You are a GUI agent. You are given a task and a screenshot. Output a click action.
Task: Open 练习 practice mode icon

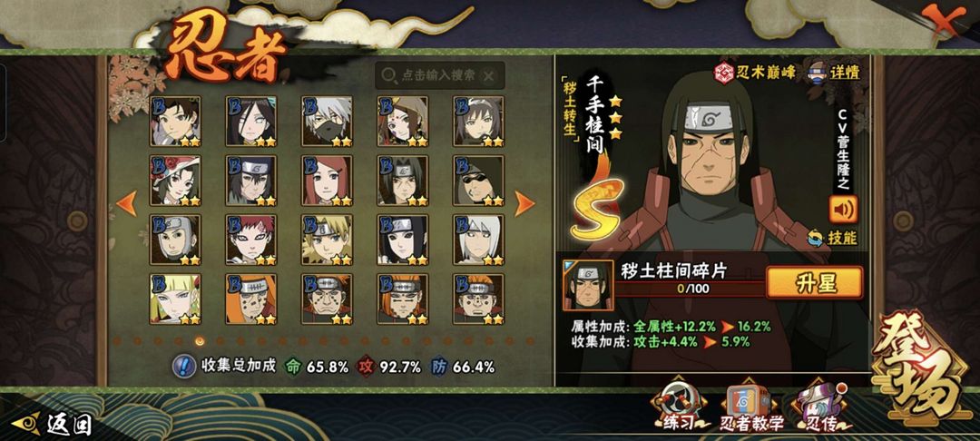pos(679,405)
